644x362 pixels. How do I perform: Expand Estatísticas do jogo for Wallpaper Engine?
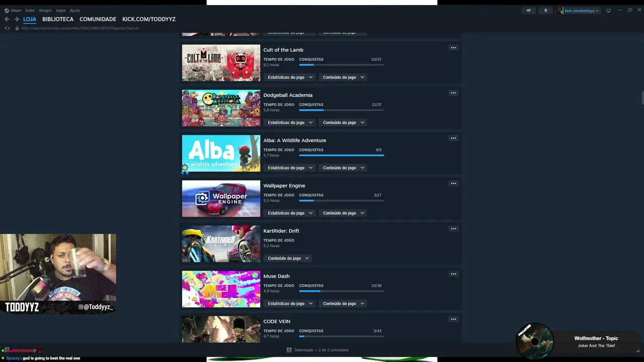pyautogui.click(x=290, y=213)
